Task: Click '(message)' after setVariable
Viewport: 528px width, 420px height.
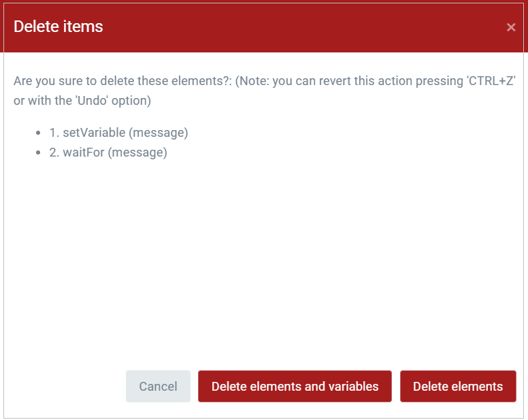Action: 158,133
